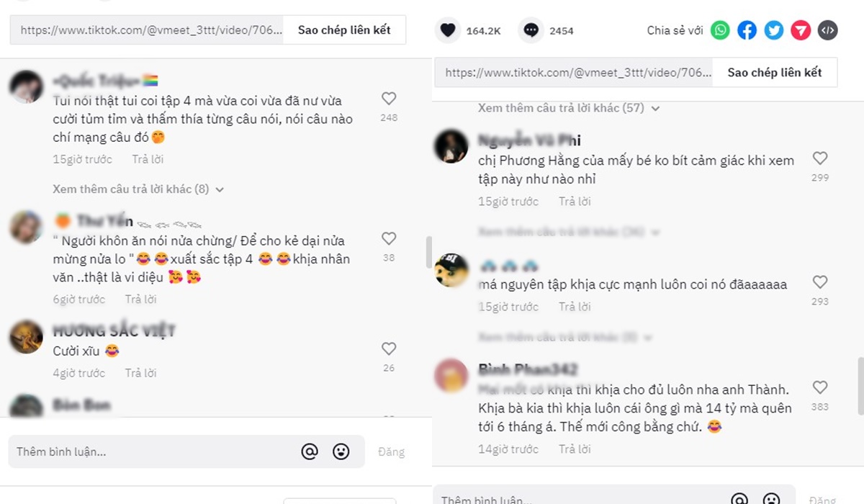Share the video via Twitter icon
Viewport: 864px width, 504px height.
[774, 30]
